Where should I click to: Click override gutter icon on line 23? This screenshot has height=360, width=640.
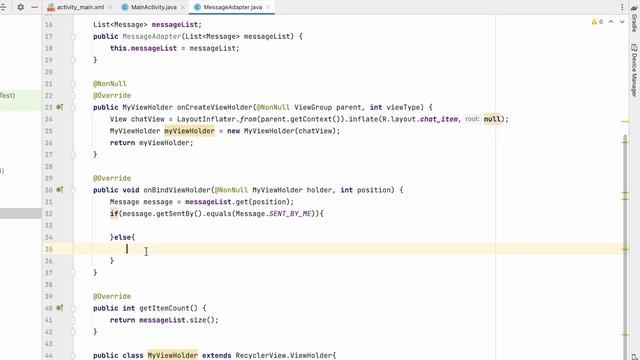point(60,107)
